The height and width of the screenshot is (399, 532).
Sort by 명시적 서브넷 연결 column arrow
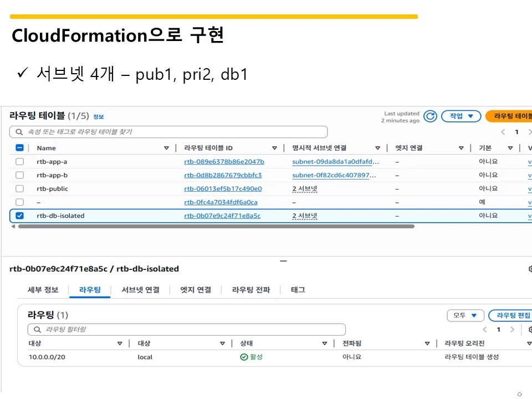(377, 148)
